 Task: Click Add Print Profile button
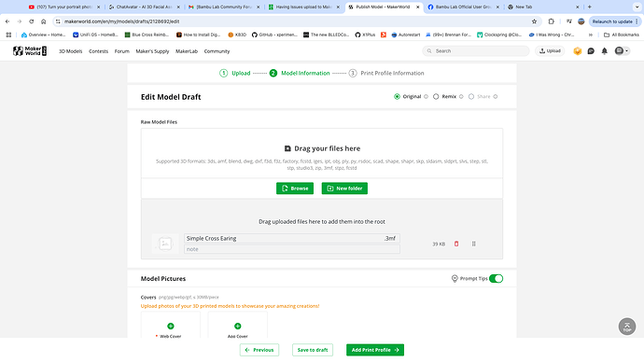tap(375, 350)
